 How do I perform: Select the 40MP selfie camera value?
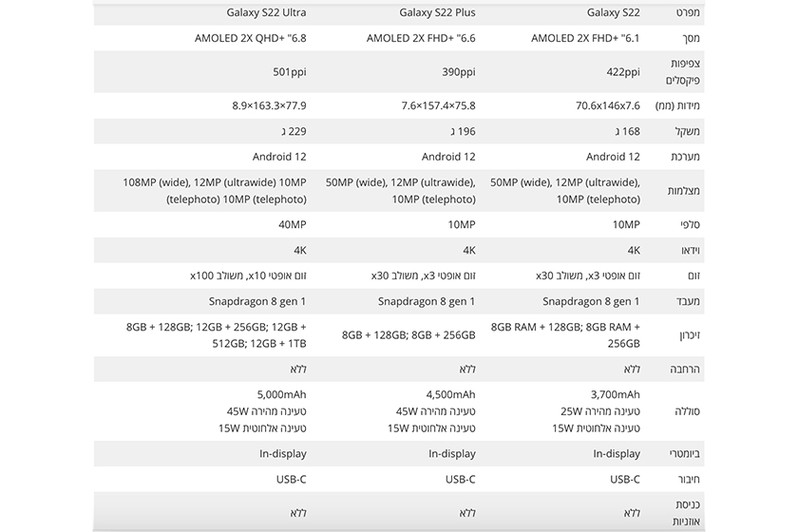click(293, 224)
